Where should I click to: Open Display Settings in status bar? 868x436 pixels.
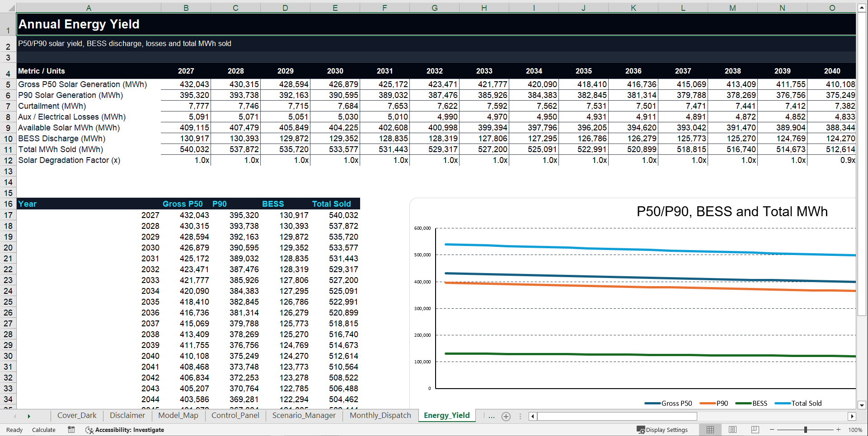click(x=662, y=430)
